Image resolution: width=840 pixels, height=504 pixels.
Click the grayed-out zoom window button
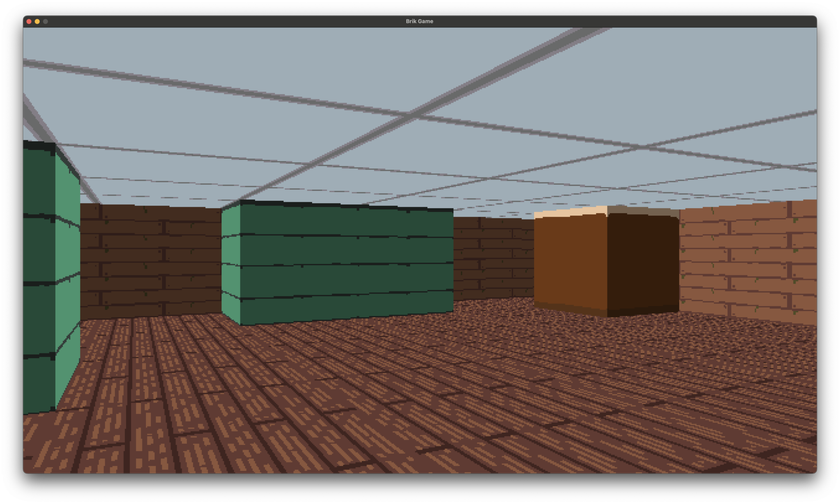tap(46, 21)
